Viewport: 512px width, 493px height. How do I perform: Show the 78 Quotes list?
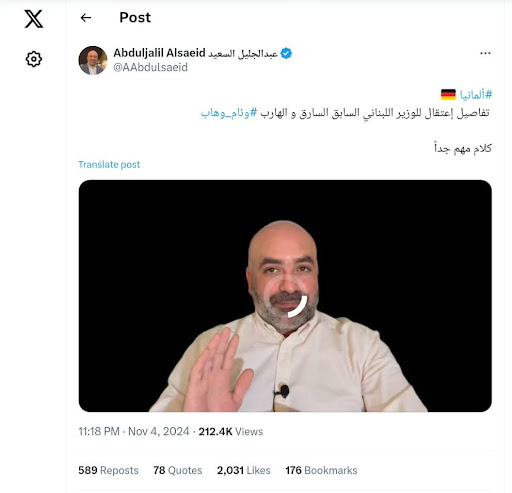coord(178,470)
